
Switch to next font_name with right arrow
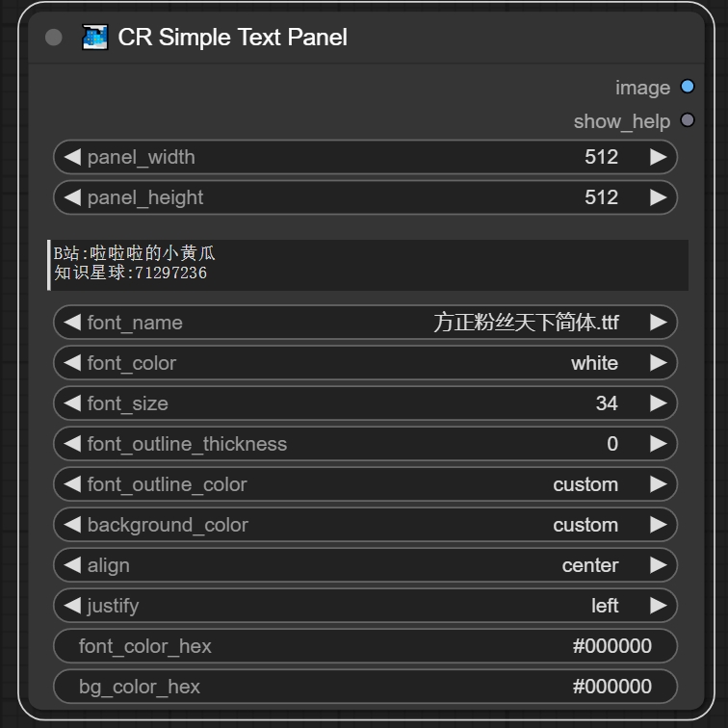click(658, 323)
